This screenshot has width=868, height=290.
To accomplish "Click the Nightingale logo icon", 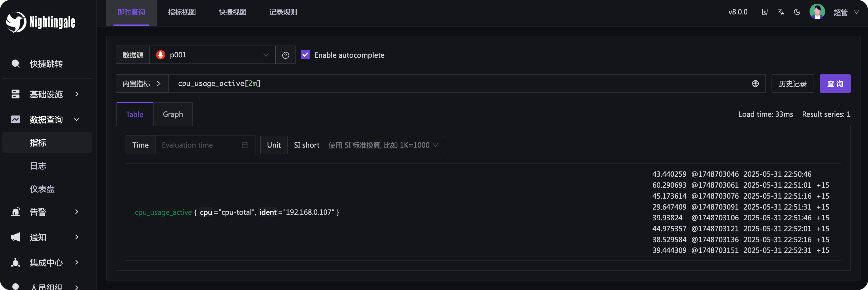I will coord(16,22).
